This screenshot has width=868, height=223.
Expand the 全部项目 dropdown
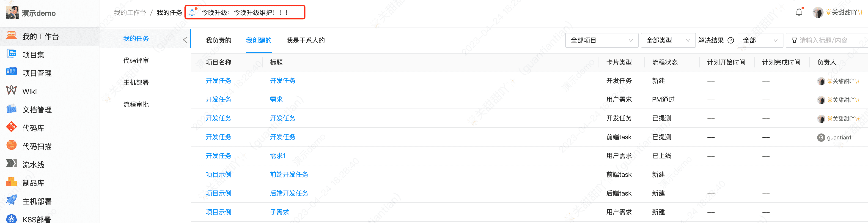point(602,41)
